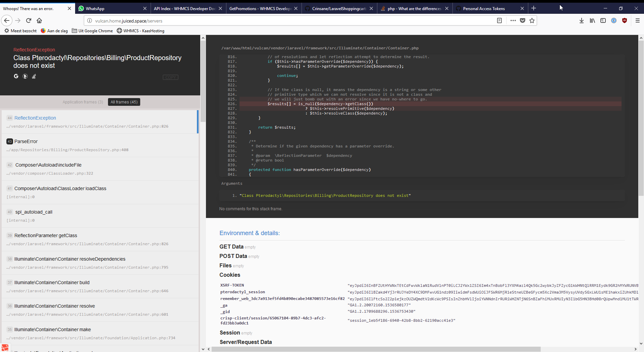Switch to Application frames (3) filter

83,102
